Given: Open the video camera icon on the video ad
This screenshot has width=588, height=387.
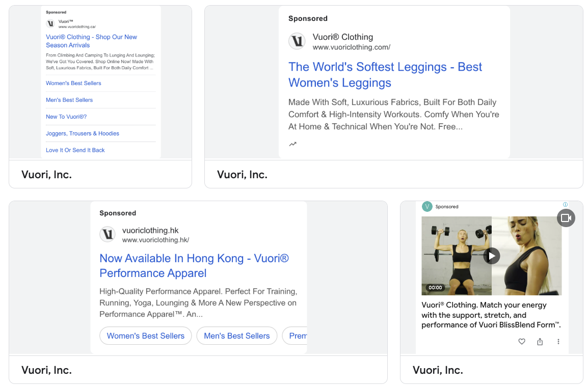Looking at the screenshot, I should point(566,218).
